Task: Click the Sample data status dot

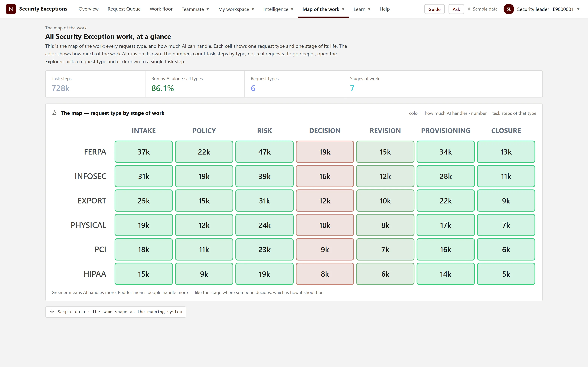Action: [469, 9]
